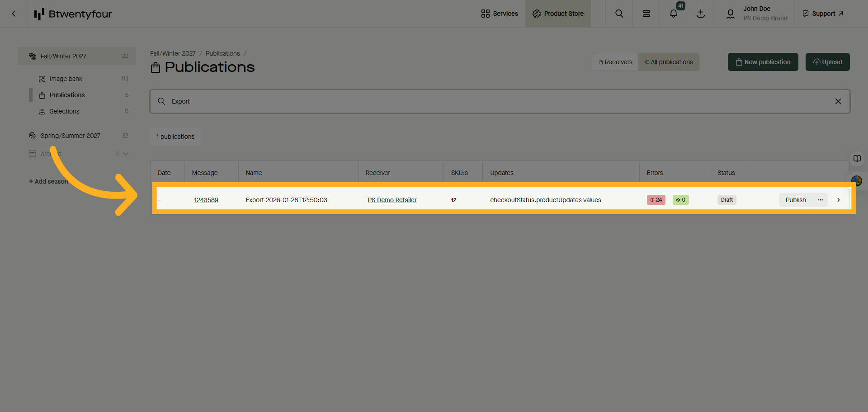The height and width of the screenshot is (412, 868).
Task: Click the Btwentyfour logo
Action: pyautogui.click(x=72, y=14)
